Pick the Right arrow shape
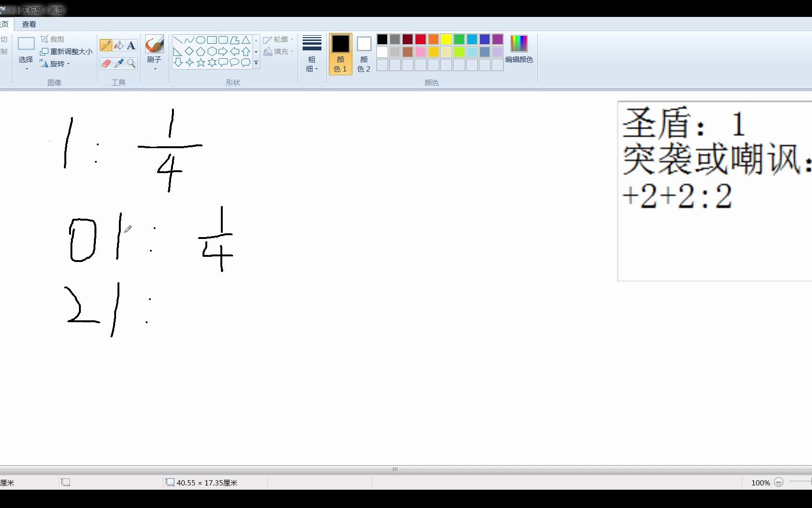Viewport: 812px width, 508px height. point(223,51)
